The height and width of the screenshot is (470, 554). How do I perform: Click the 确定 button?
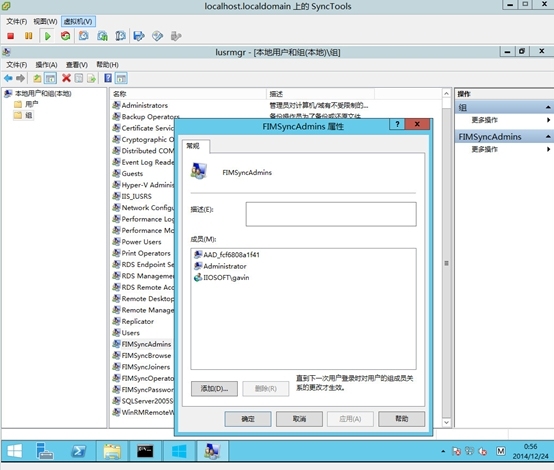[x=248, y=419]
